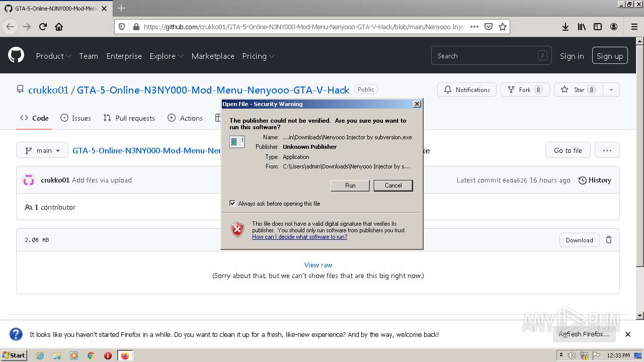Viewport: 644px width, 362px height.
Task: Switch to the Issues tab
Action: (75, 118)
